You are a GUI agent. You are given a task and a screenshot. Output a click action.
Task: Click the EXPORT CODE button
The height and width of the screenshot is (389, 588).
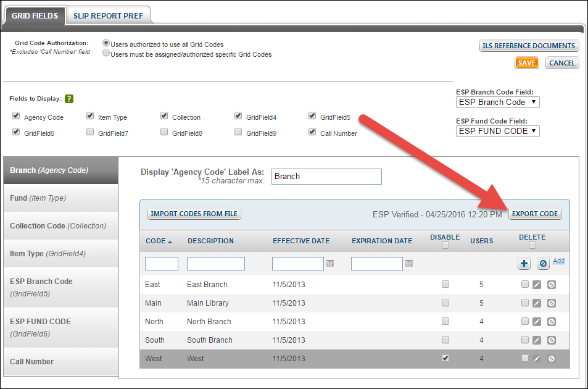534,213
